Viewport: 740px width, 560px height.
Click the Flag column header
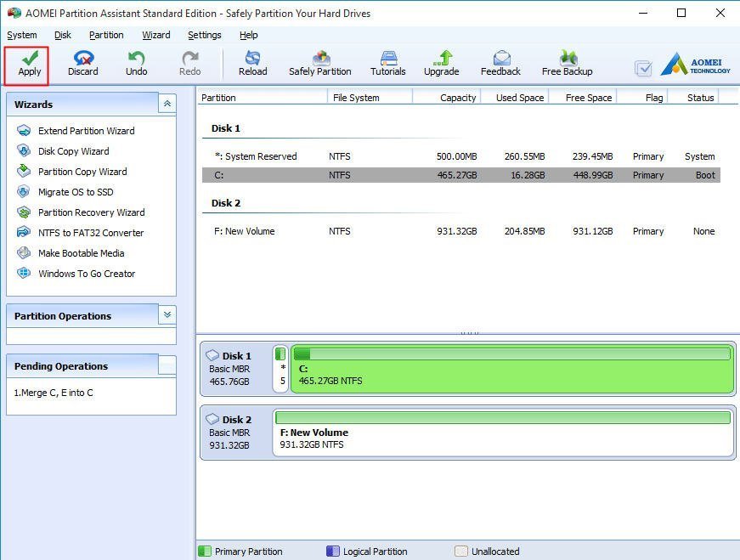(642, 98)
